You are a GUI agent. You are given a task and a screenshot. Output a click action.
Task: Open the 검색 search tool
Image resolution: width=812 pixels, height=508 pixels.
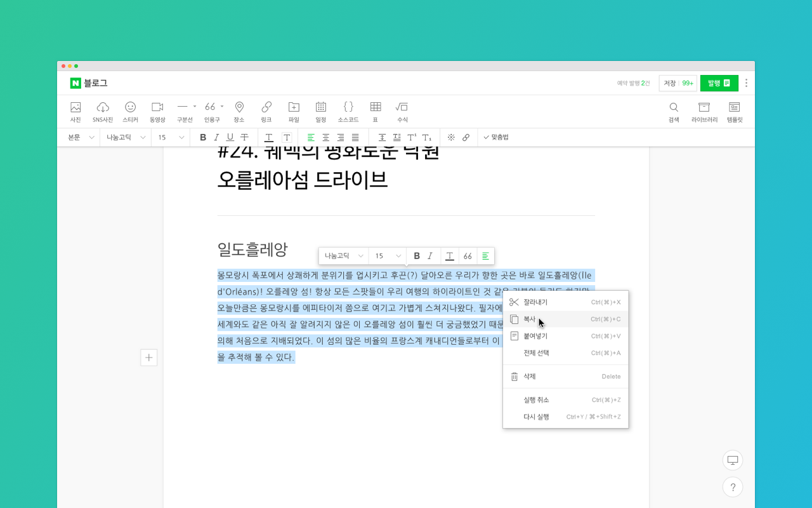674,112
